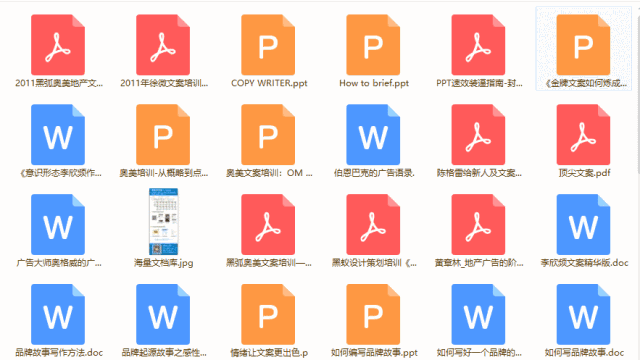Select the 品牌故事写作方法.doc Word icon
The image size is (640, 360).
pos(58,314)
